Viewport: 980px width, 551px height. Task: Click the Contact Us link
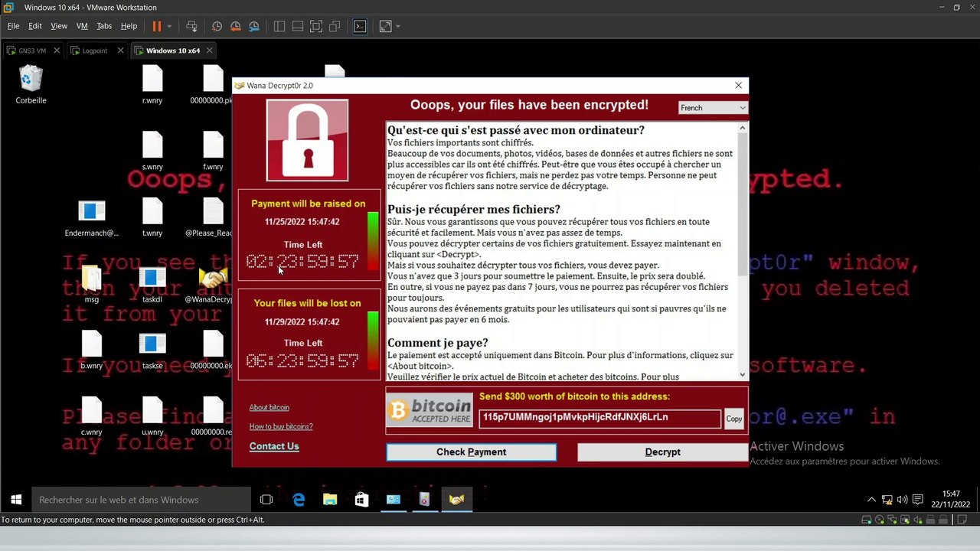click(x=274, y=446)
